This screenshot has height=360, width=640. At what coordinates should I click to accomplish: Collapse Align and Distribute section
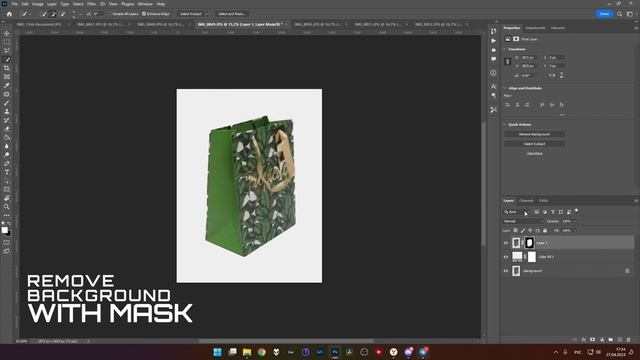(505, 88)
